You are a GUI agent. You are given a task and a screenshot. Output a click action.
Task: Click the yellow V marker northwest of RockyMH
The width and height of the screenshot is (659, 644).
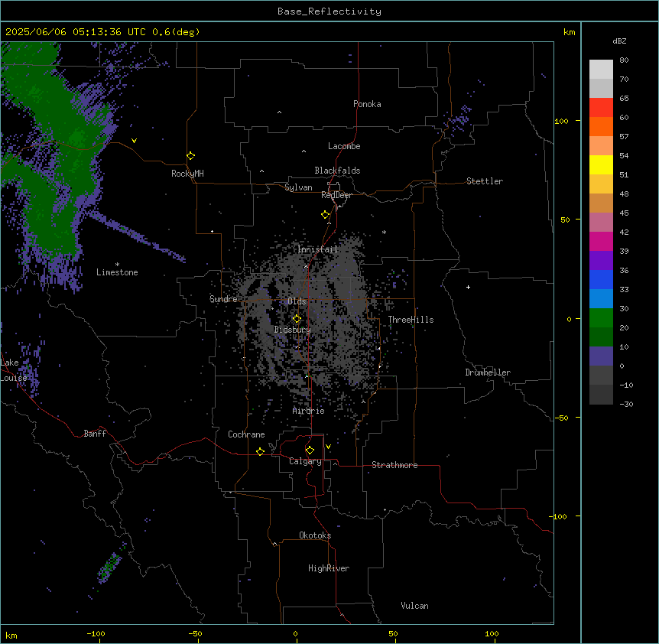coord(134,141)
